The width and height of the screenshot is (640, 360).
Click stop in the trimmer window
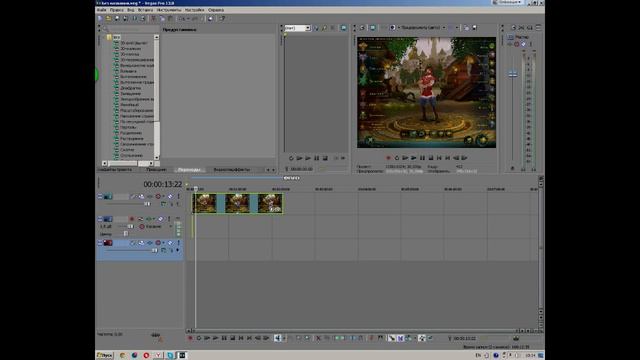pyautogui.click(x=325, y=158)
